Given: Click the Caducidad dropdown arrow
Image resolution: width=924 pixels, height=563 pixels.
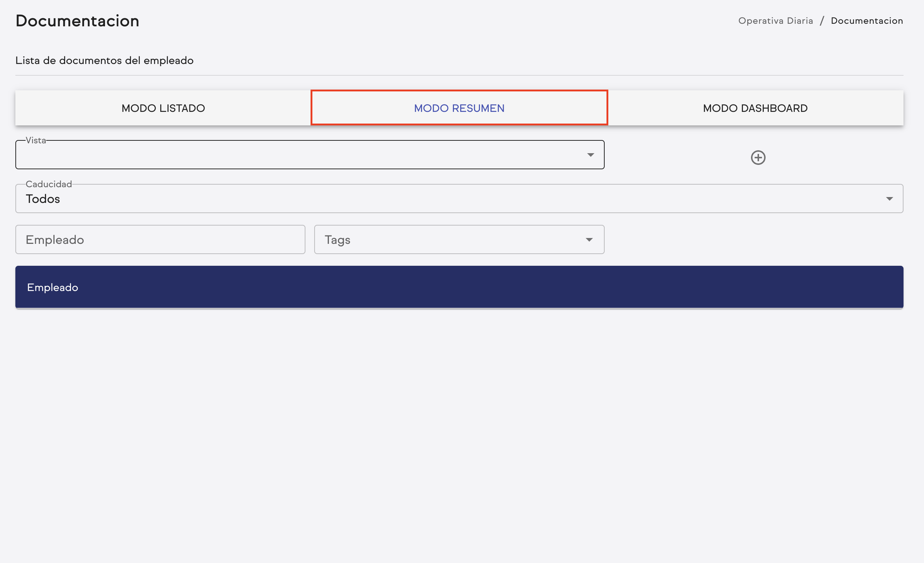Looking at the screenshot, I should coord(889,199).
